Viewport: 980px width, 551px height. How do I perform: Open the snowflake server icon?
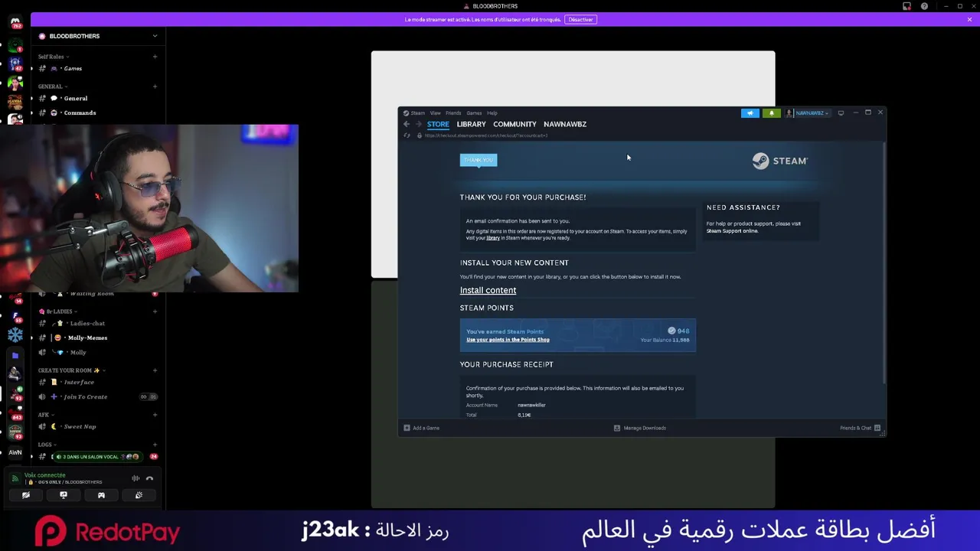tap(15, 335)
